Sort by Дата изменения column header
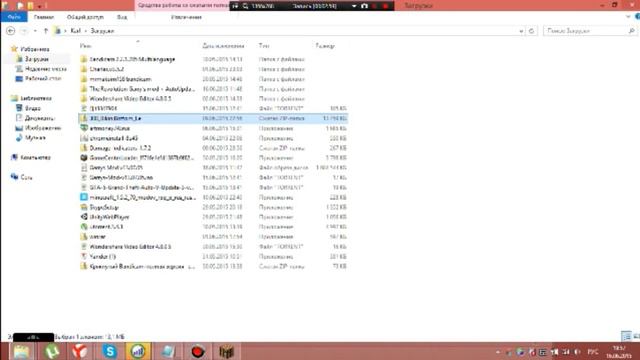Viewport: 640px width, 360px height. 223,46
